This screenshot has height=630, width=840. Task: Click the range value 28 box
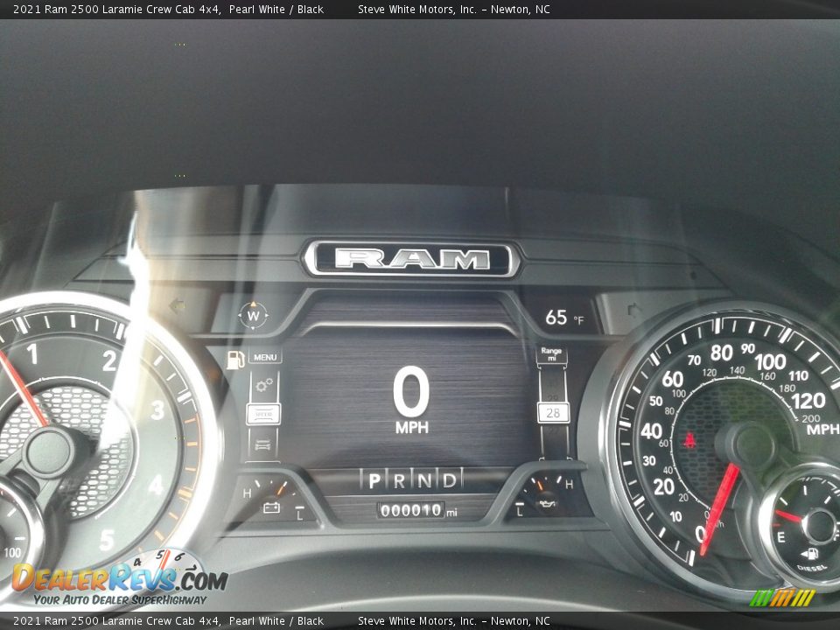(x=553, y=413)
